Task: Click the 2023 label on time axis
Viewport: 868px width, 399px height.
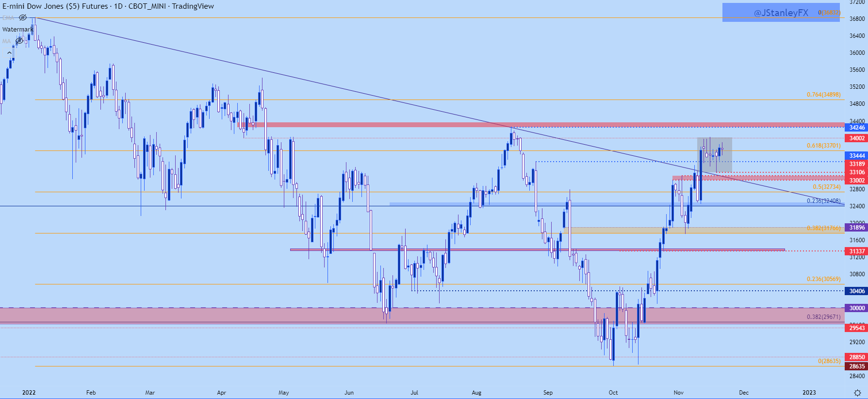Action: [x=809, y=393]
